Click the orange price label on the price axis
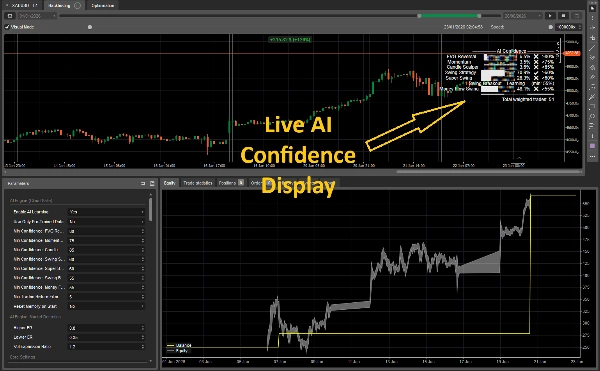The image size is (600, 371). [572, 53]
